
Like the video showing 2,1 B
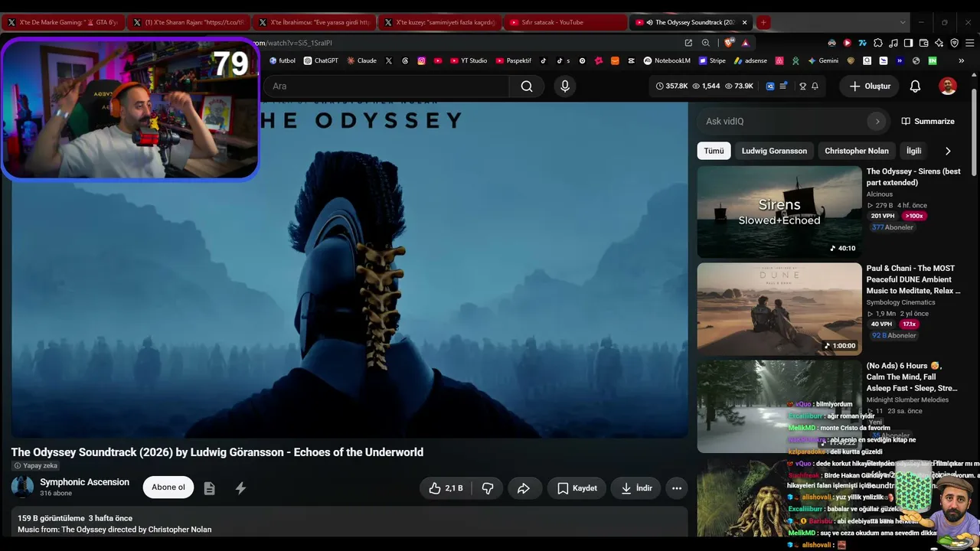coord(445,488)
